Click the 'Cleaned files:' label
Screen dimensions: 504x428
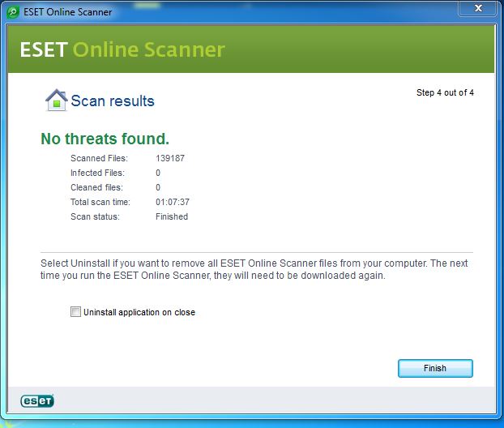(96, 187)
